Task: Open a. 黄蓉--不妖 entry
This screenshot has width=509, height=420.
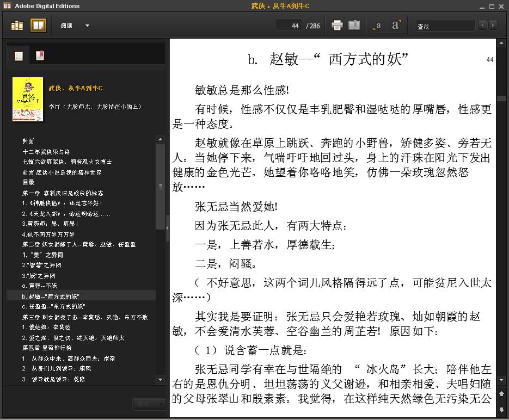Action: 39,286
